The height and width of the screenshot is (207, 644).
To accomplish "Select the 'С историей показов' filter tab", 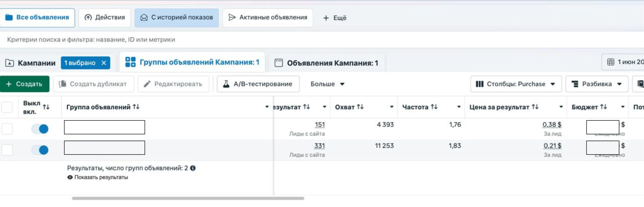I will [177, 18].
